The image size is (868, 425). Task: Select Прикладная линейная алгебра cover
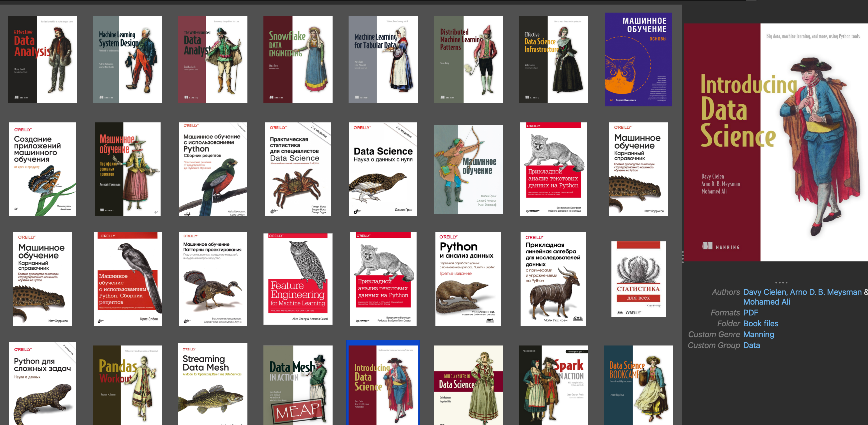pos(553,279)
